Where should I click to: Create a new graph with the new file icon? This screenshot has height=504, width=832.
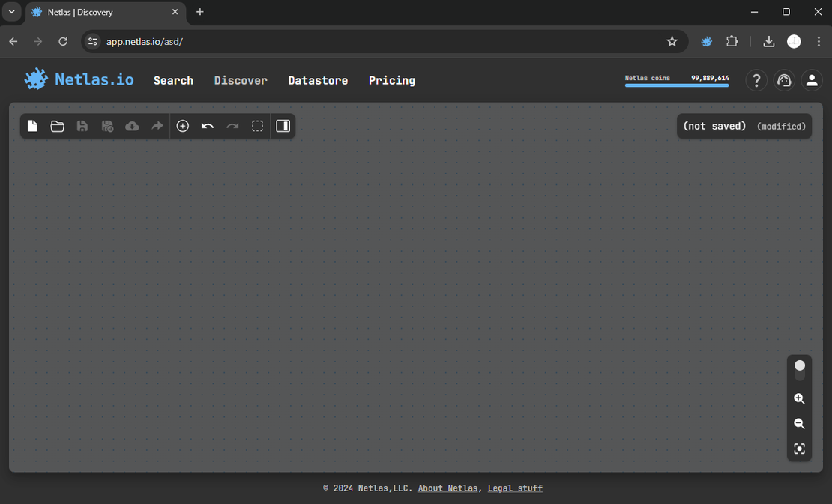[x=32, y=126]
